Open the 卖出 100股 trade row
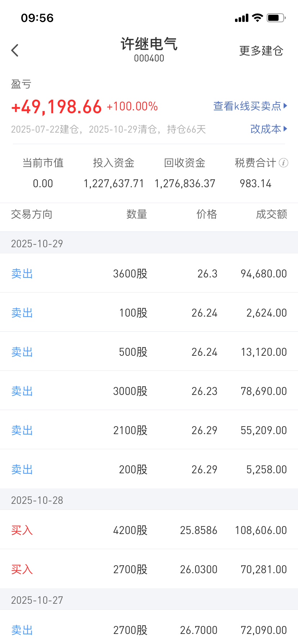 tap(149, 312)
